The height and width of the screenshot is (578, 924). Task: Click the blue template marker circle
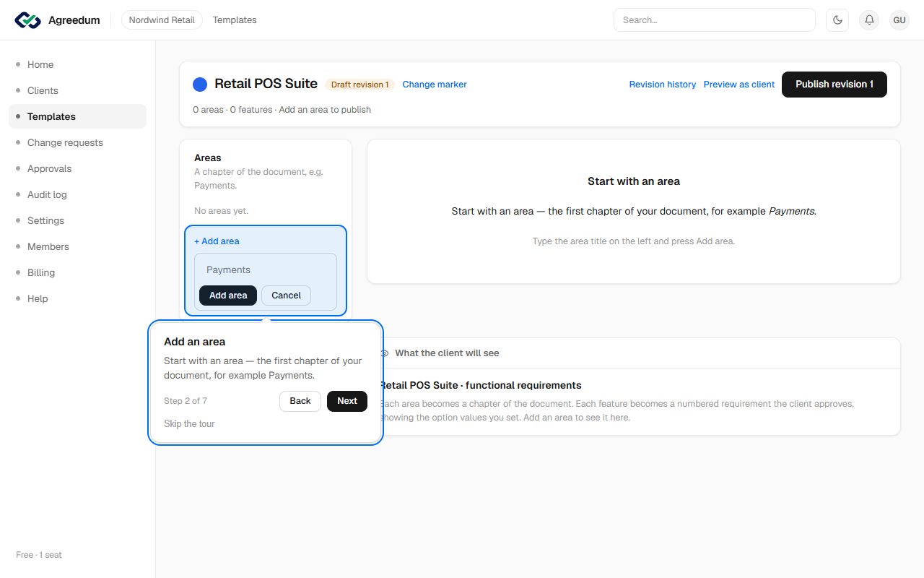coord(200,85)
